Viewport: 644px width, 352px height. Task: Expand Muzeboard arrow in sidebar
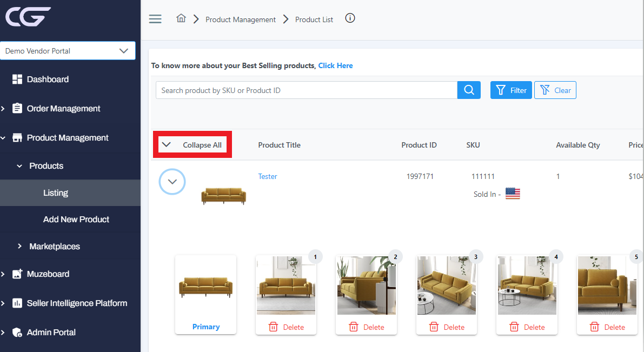(x=3, y=274)
